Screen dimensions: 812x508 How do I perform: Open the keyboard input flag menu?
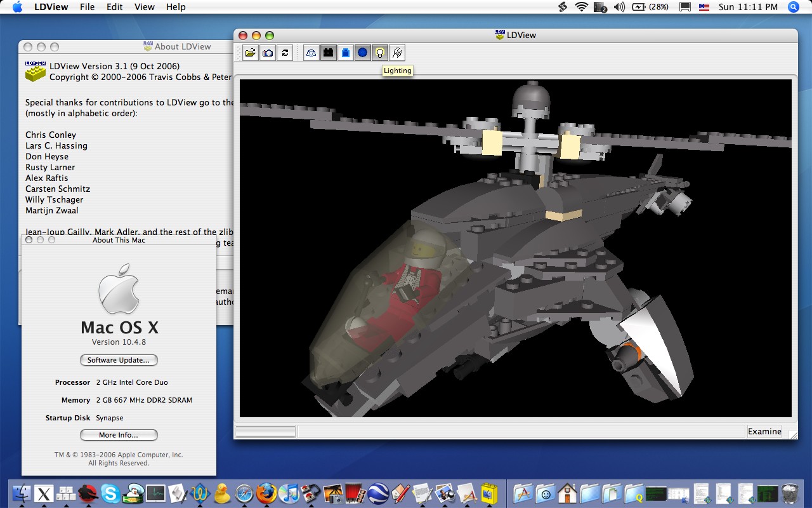click(x=704, y=7)
